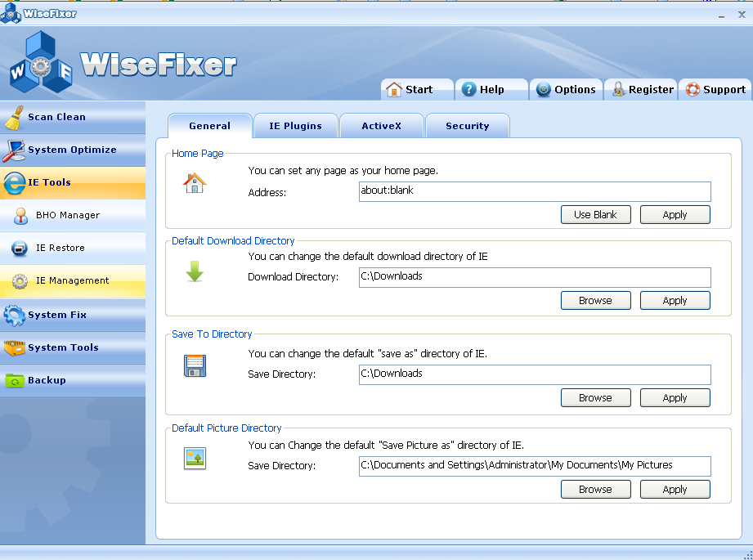Click the BHO Manager icon
This screenshot has width=753, height=560.
click(x=20, y=216)
